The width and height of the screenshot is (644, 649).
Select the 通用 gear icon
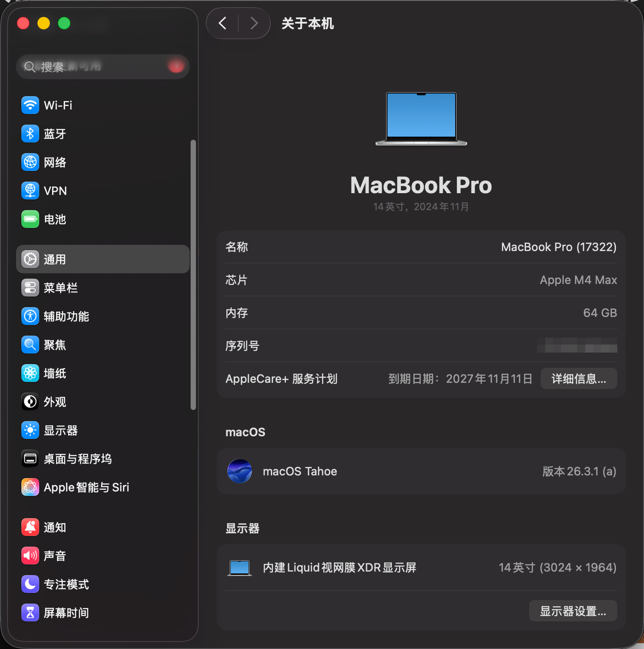(30, 259)
